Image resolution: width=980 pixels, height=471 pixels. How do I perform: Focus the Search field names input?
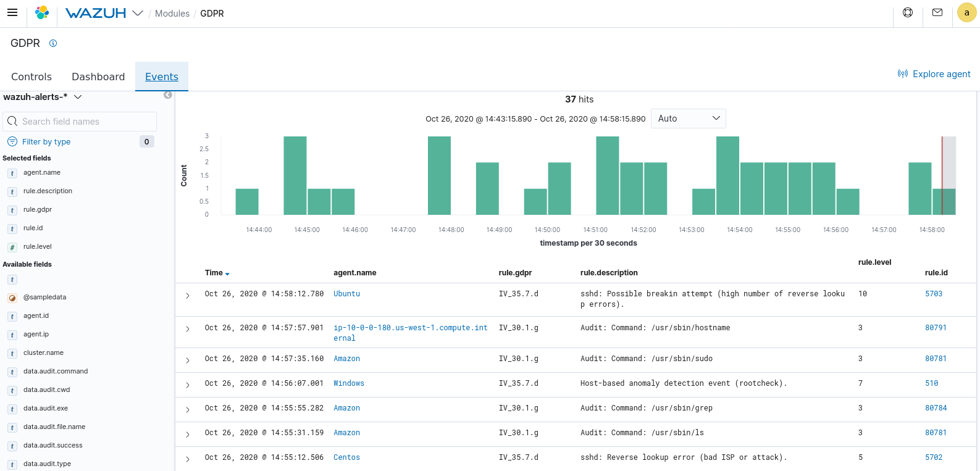point(86,122)
